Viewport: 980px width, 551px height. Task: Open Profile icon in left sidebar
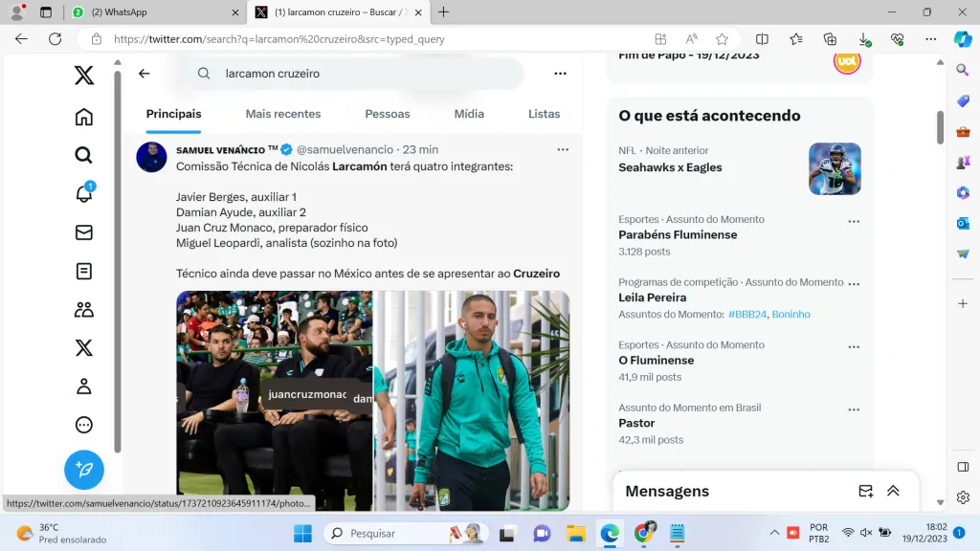point(84,386)
